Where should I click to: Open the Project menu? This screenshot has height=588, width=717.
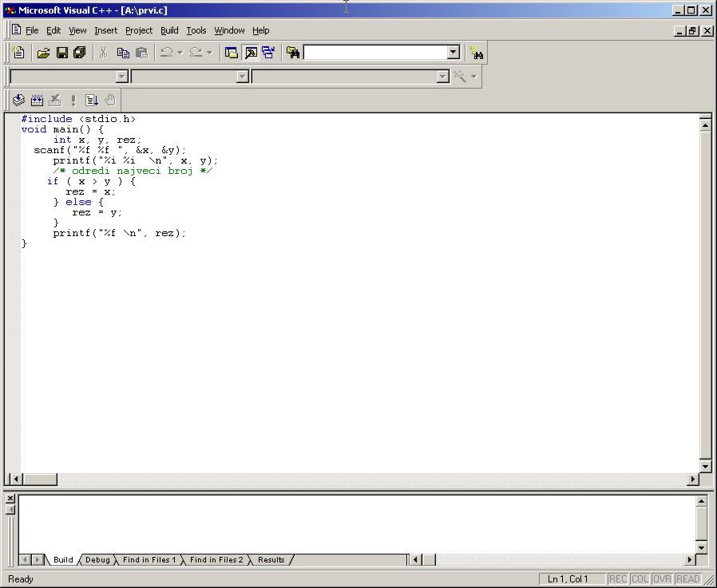click(139, 30)
